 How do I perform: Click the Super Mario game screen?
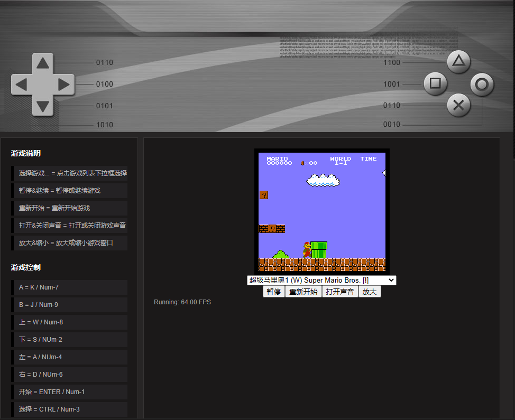[x=322, y=212]
